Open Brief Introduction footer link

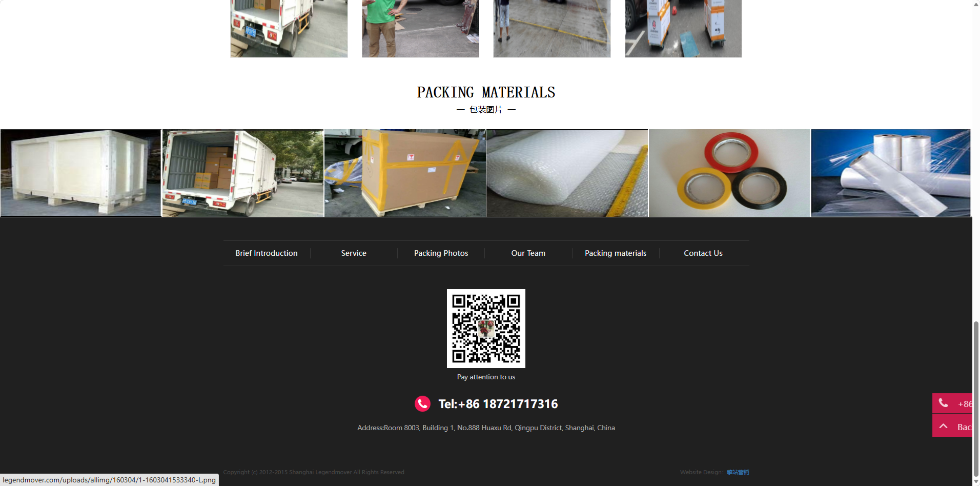(266, 253)
